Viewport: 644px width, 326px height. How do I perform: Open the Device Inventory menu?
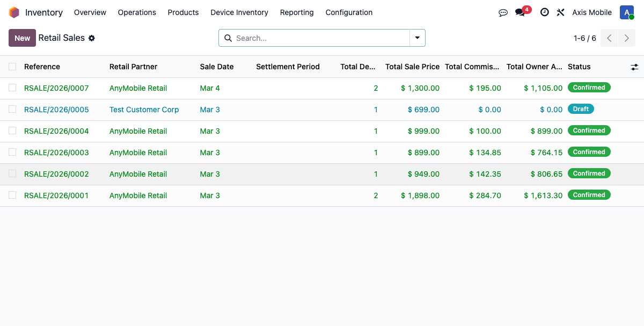(x=239, y=12)
